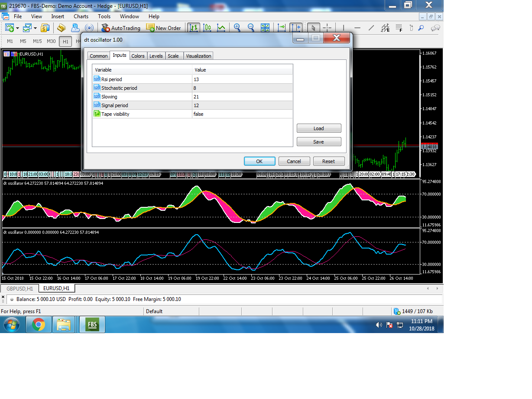
Task: Click the tile windows grid icon
Action: pyautogui.click(x=265, y=28)
